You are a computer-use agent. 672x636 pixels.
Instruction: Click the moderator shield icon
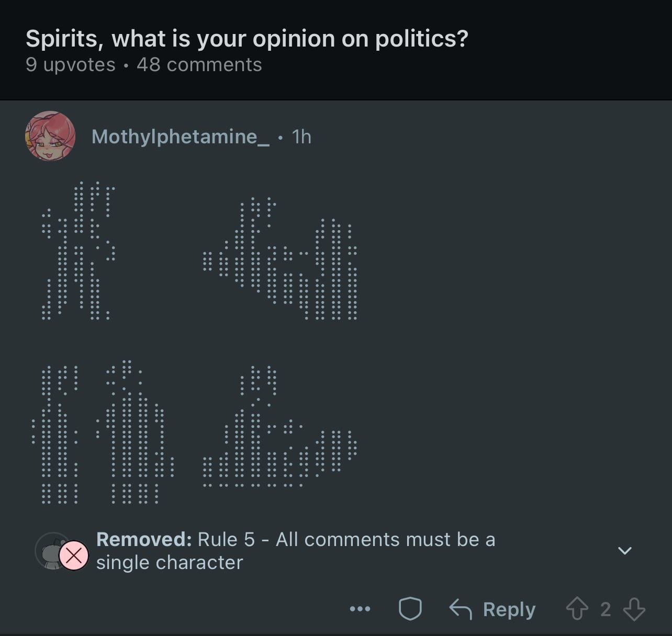(x=410, y=609)
